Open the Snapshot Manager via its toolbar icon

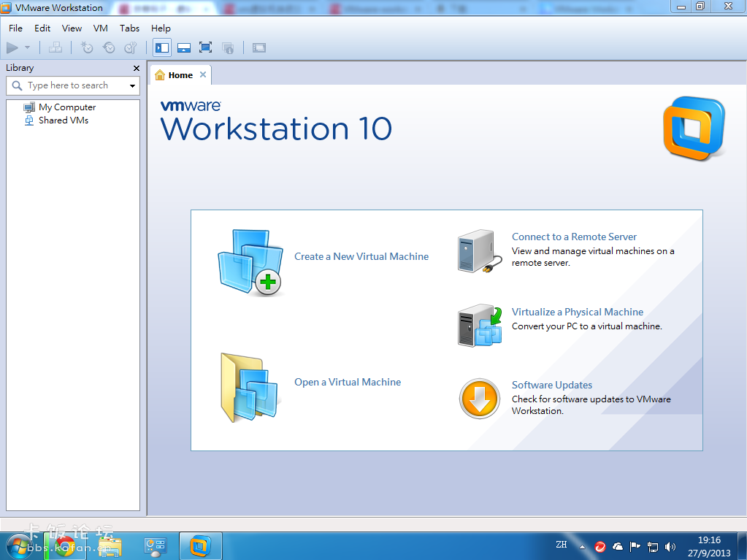click(x=130, y=47)
